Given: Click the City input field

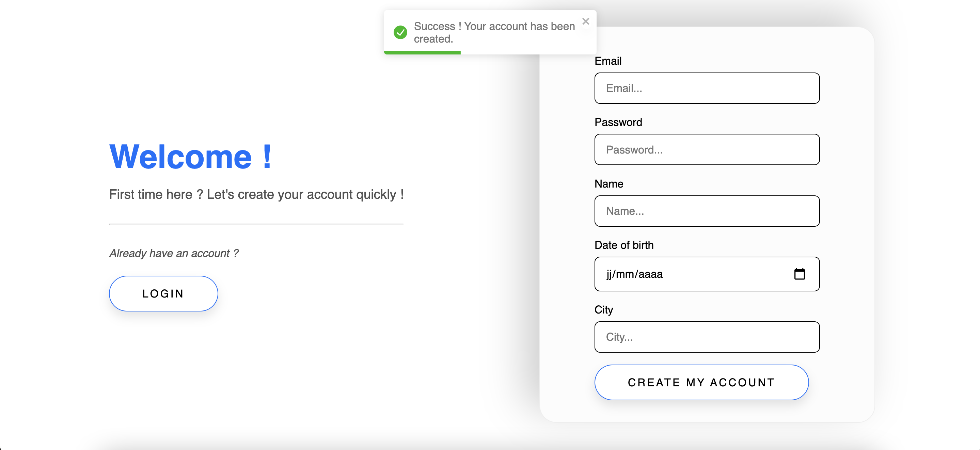Looking at the screenshot, I should point(707,337).
